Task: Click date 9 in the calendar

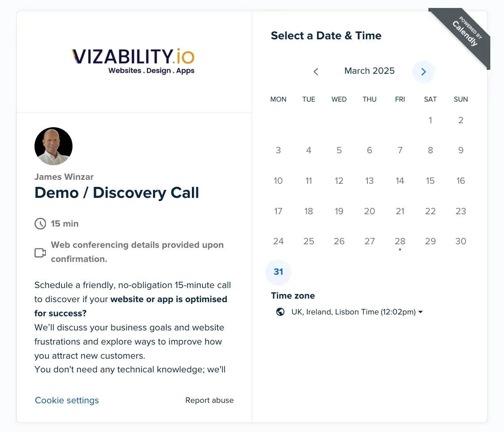Action: tap(461, 150)
